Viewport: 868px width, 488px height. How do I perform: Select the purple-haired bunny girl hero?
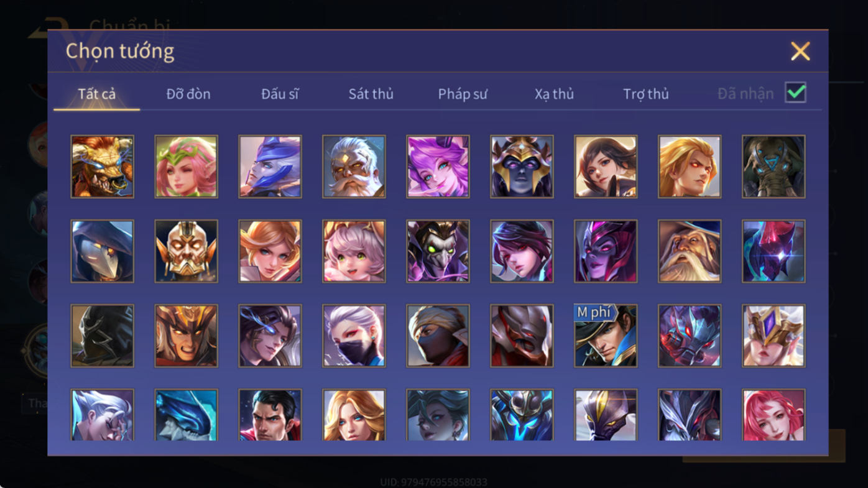click(x=438, y=167)
